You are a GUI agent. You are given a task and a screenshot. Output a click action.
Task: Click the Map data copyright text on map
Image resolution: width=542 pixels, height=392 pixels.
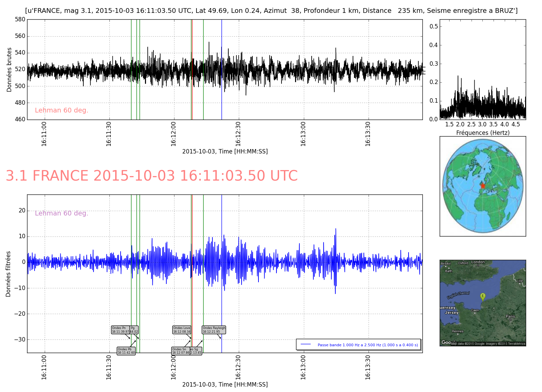pyautogui.click(x=488, y=344)
